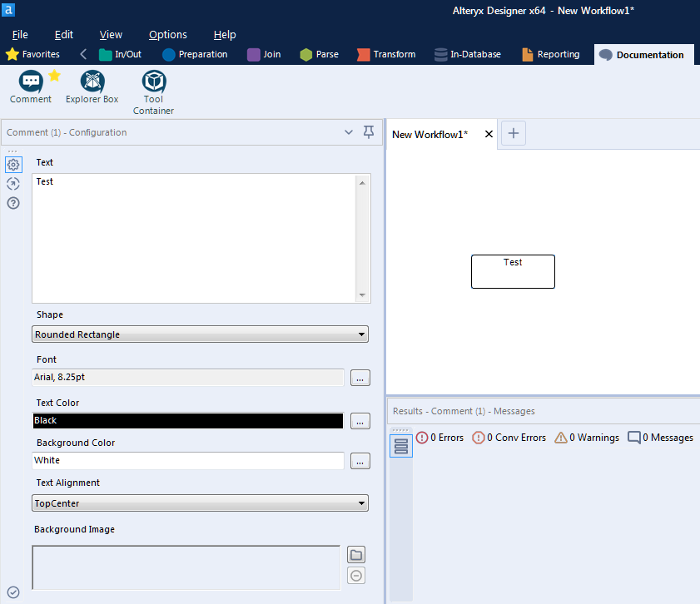
Task: Click the checkmark at bottom of Configuration panel
Action: [12, 593]
